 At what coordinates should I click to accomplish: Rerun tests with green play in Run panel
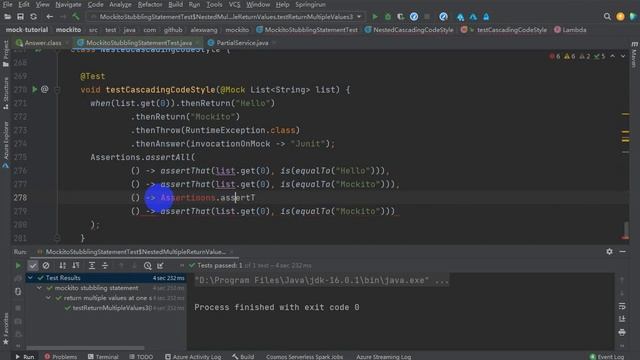coord(18,266)
